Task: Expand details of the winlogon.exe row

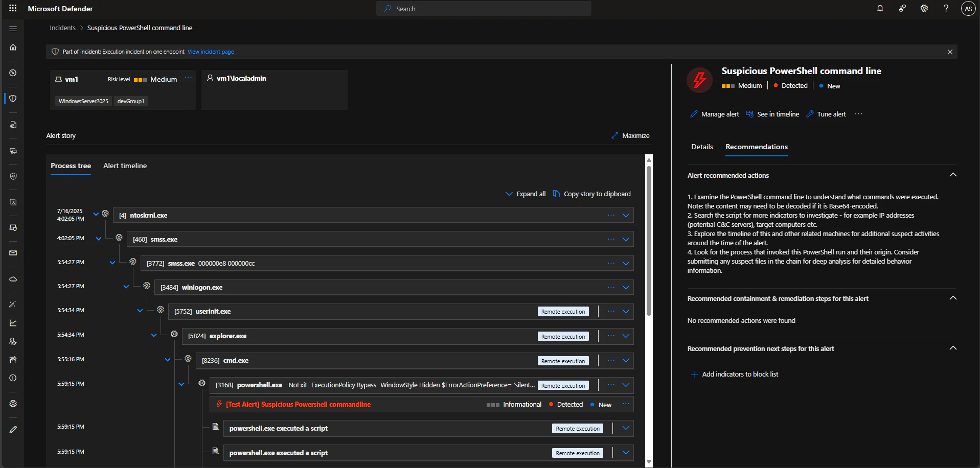Action: point(626,287)
